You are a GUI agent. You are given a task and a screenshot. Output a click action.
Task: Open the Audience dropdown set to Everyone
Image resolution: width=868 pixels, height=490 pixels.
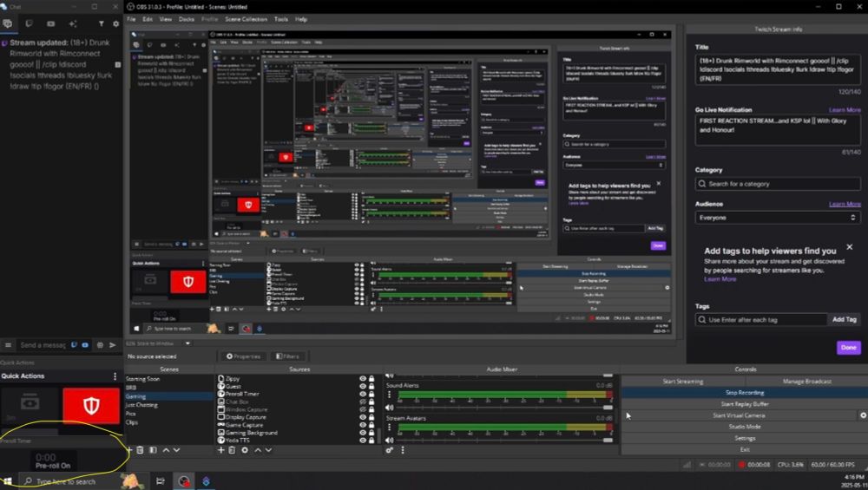point(778,218)
